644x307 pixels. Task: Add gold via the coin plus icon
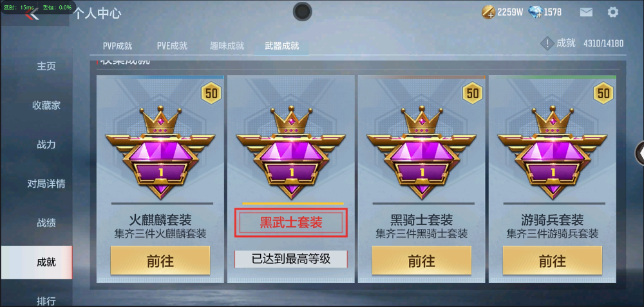[x=488, y=12]
